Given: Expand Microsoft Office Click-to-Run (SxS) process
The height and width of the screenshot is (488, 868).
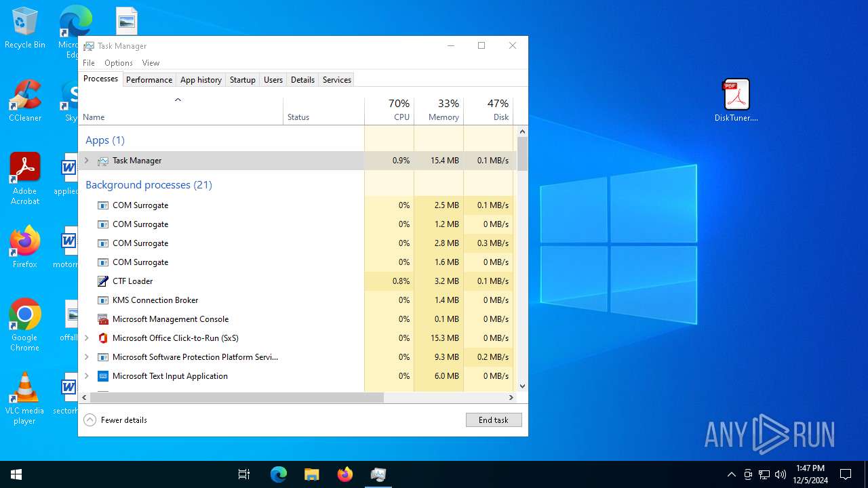Looking at the screenshot, I should pyautogui.click(x=86, y=338).
